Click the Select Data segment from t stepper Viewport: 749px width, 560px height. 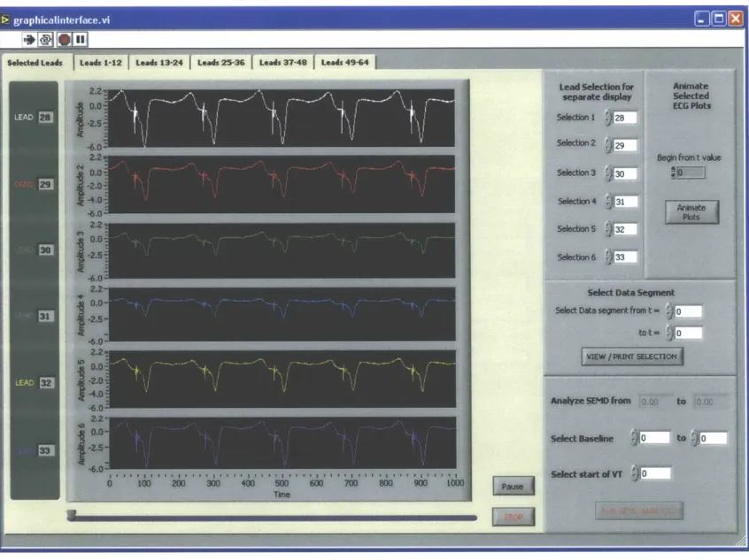[x=669, y=311]
